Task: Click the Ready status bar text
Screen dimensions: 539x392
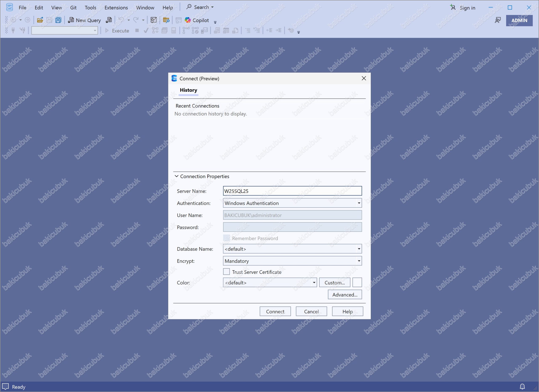Action: click(x=19, y=387)
